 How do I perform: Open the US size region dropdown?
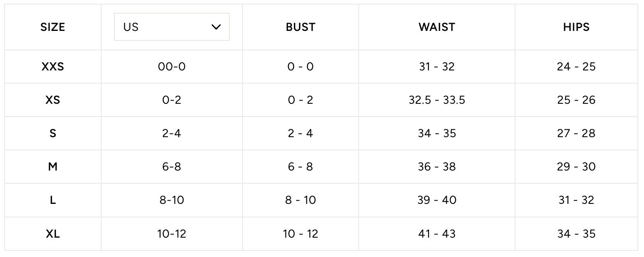pyautogui.click(x=171, y=27)
